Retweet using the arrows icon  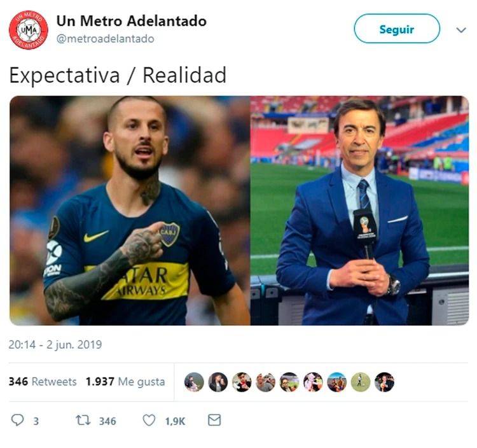click(83, 420)
